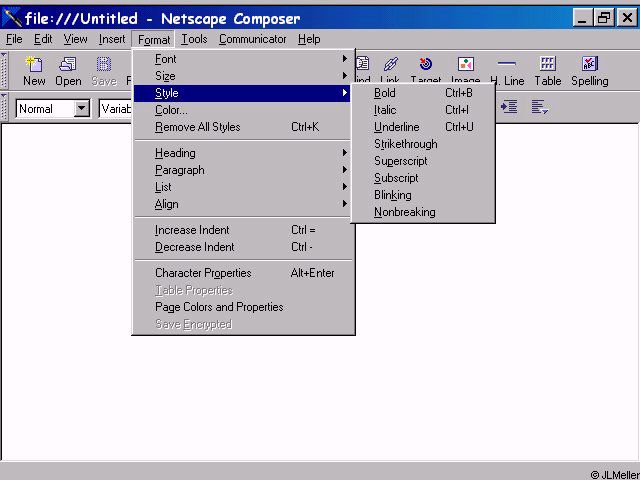640x480 pixels.
Task: Open the Tools menu
Action: [194, 39]
